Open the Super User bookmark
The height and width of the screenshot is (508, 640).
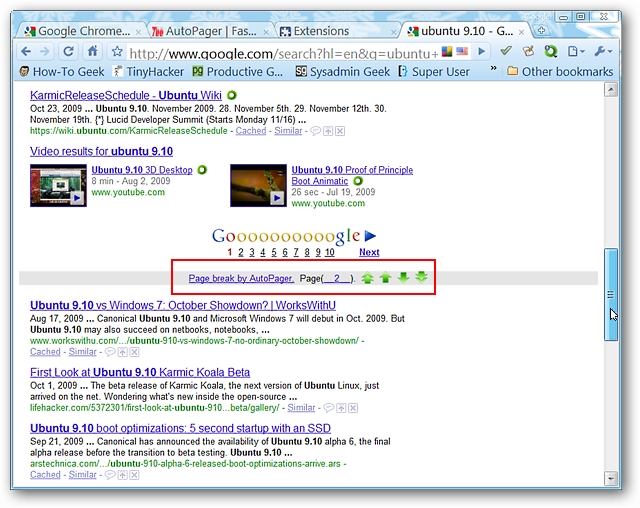(x=434, y=72)
